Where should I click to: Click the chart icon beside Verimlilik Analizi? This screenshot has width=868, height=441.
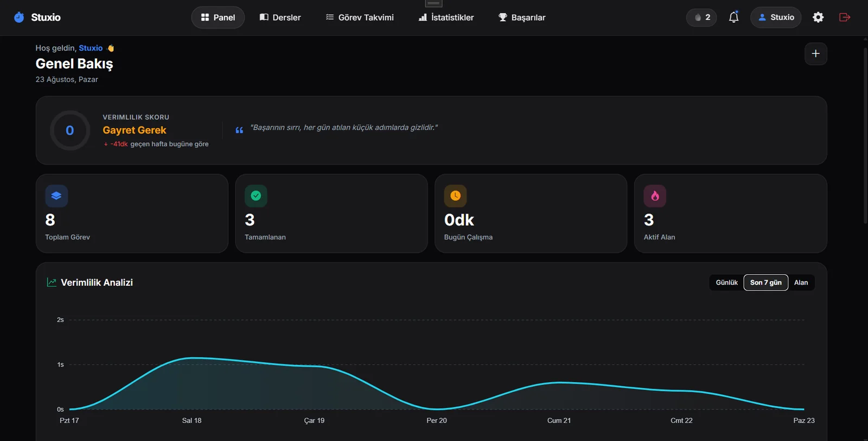pos(52,282)
